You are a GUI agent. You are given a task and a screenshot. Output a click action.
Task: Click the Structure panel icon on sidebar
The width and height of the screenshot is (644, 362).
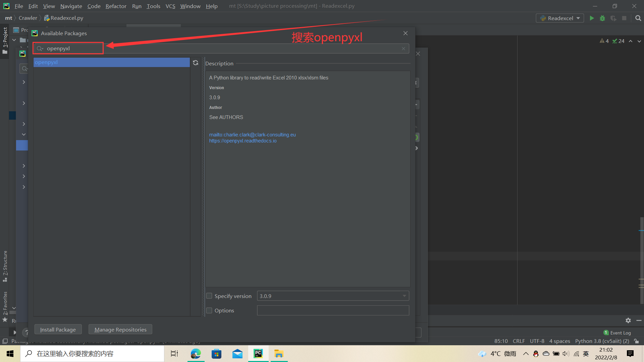(5, 267)
